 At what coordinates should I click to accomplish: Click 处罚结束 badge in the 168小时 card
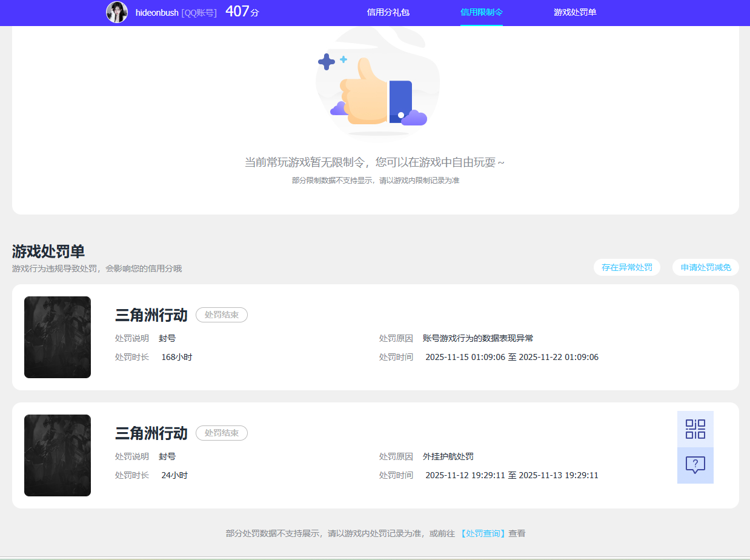tap(222, 315)
